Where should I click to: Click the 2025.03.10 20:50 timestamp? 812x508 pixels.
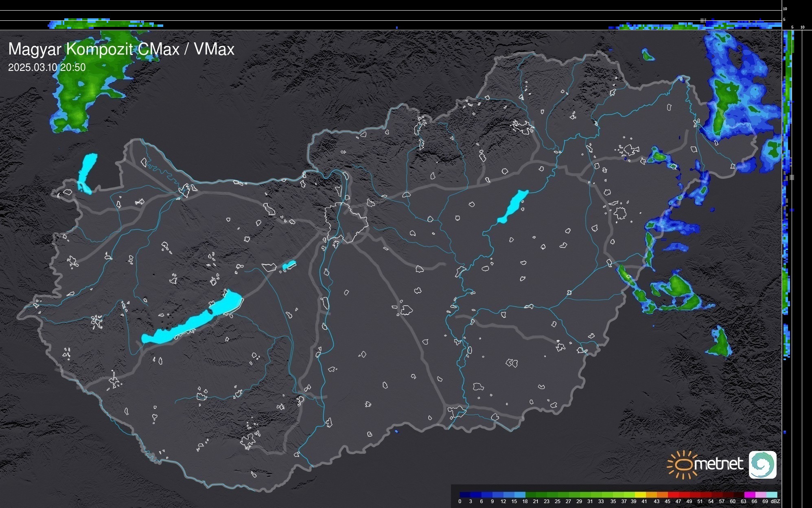(x=47, y=67)
